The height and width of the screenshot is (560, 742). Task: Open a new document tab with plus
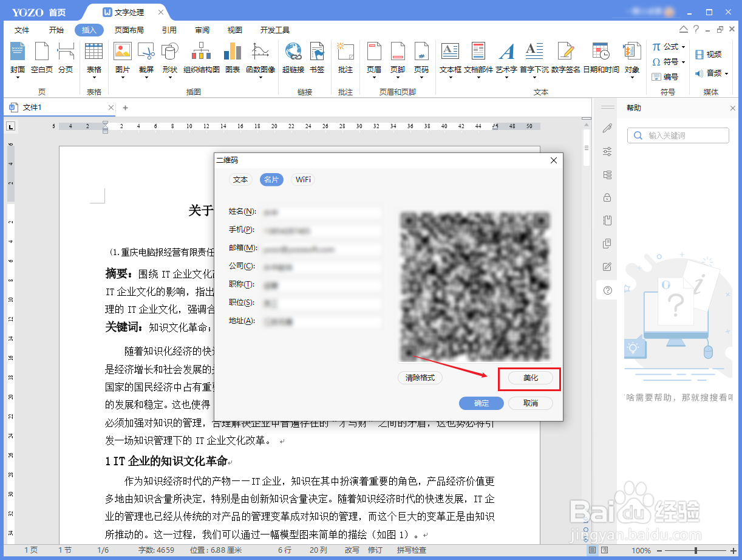tap(126, 108)
